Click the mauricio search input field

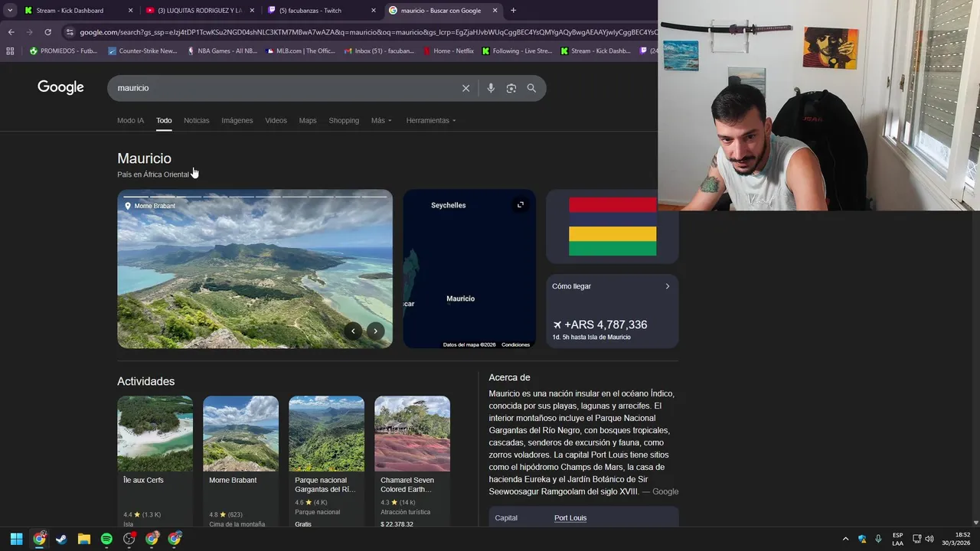point(283,88)
